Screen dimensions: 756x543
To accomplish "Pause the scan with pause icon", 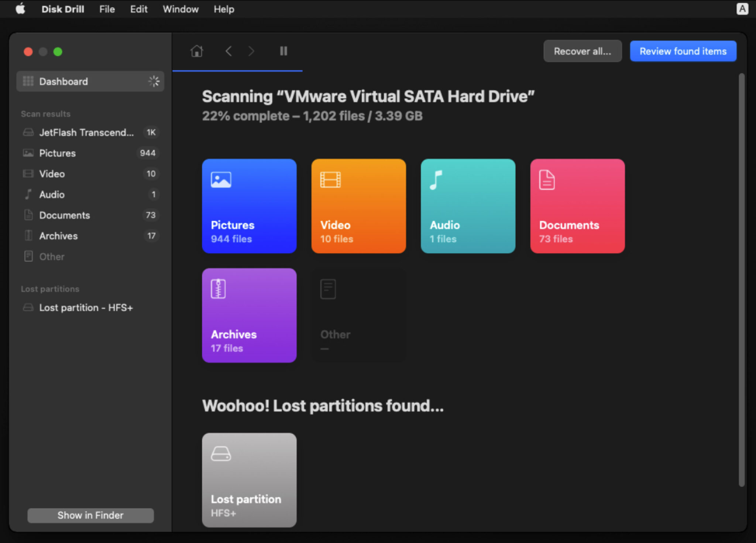I will (283, 51).
